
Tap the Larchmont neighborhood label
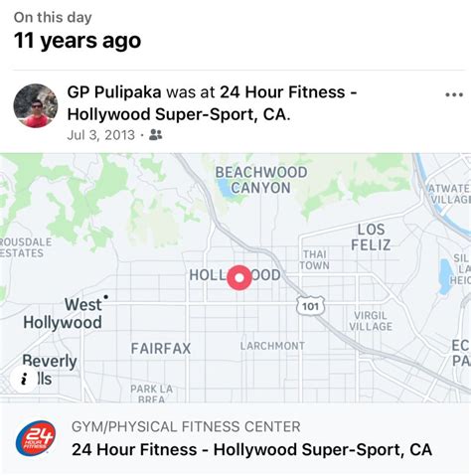coord(272,346)
